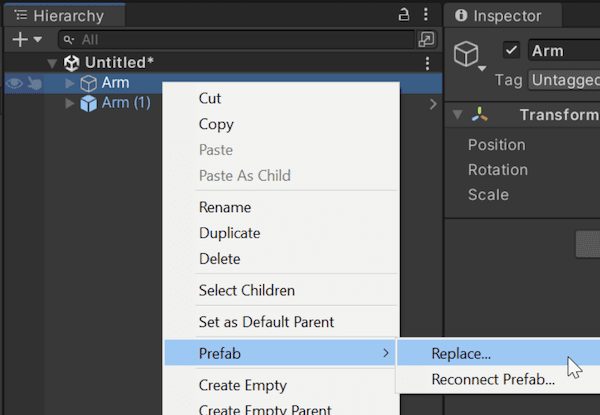600x415 pixels.
Task: Click the Tag label in Inspector
Action: [x=509, y=80]
